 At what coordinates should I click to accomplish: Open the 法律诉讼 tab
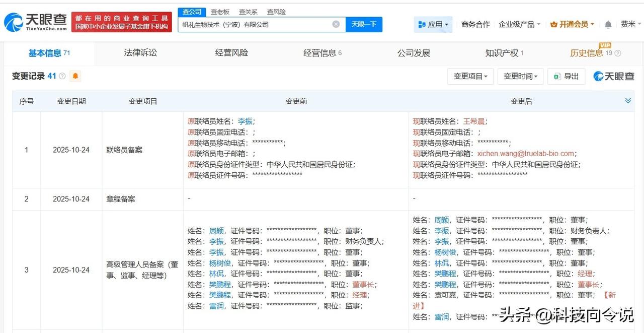pyautogui.click(x=140, y=53)
